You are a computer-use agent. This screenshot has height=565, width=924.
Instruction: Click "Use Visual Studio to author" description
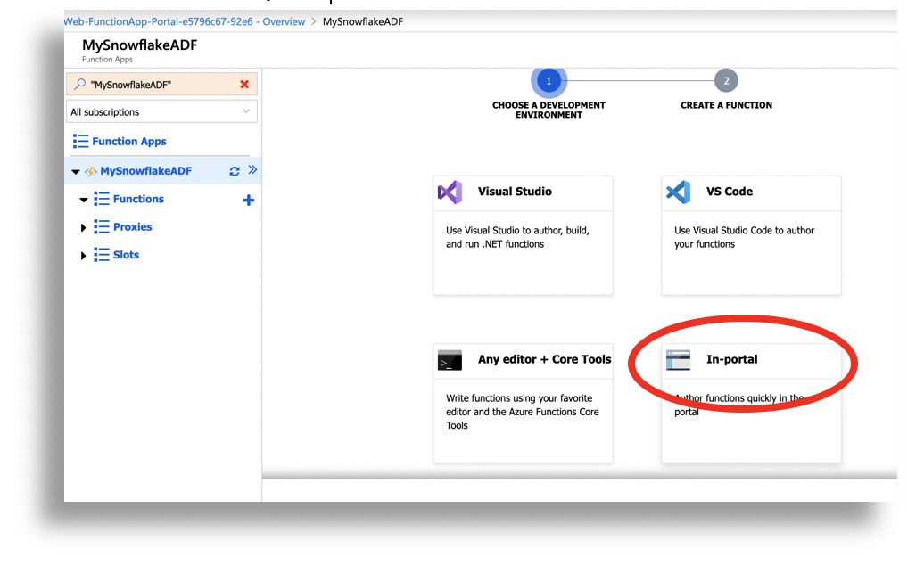coord(517,237)
